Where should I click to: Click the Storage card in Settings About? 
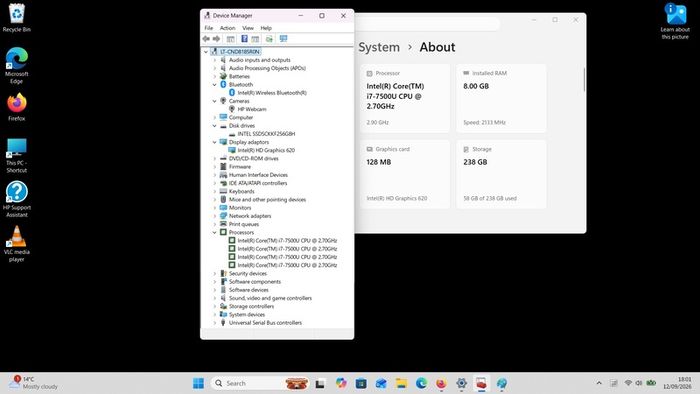click(501, 174)
